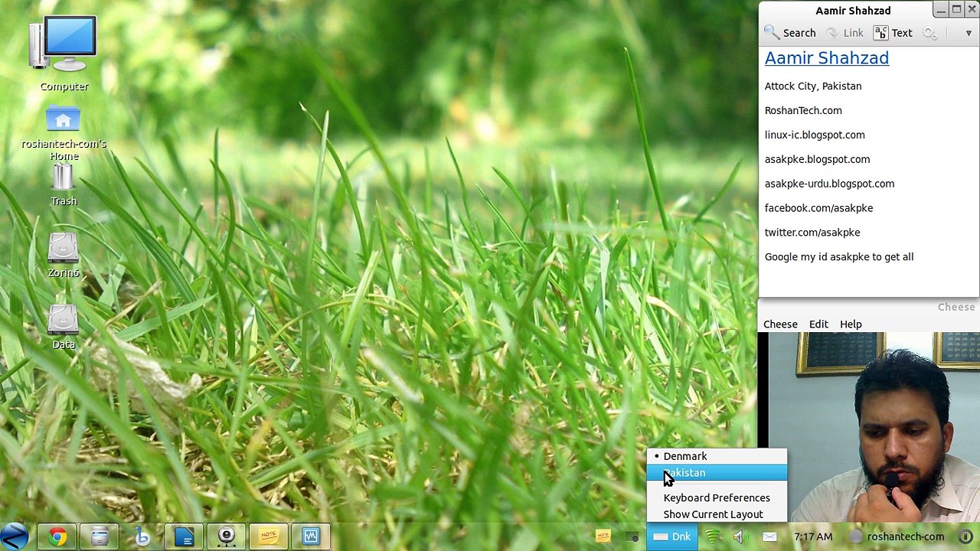
Task: Click the linux-ic.blogspot.com line
Action: tap(815, 135)
